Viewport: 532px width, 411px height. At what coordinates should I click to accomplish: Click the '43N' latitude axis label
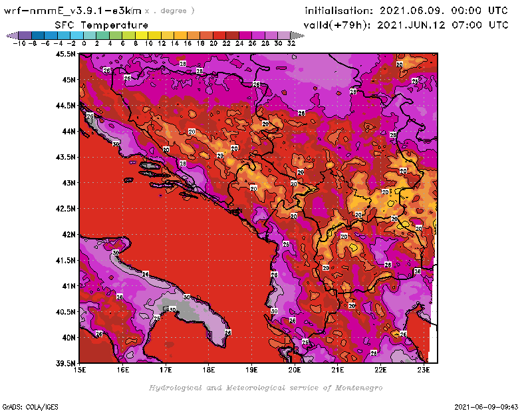pyautogui.click(x=68, y=183)
